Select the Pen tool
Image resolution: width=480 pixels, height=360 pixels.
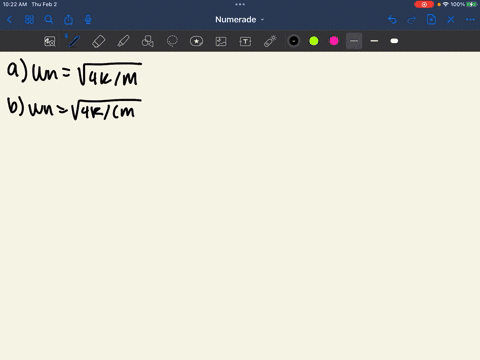coord(74,41)
